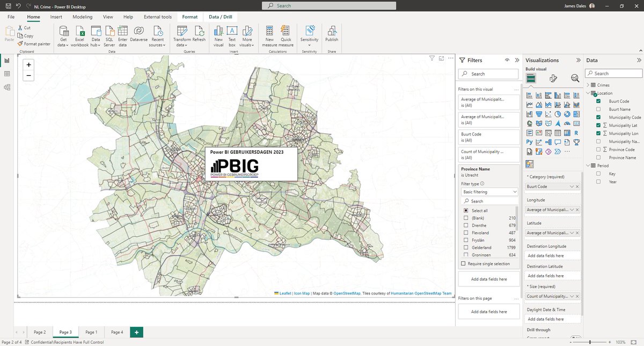
Task: Remove Buurt Code from Category well
Action: coord(577,186)
